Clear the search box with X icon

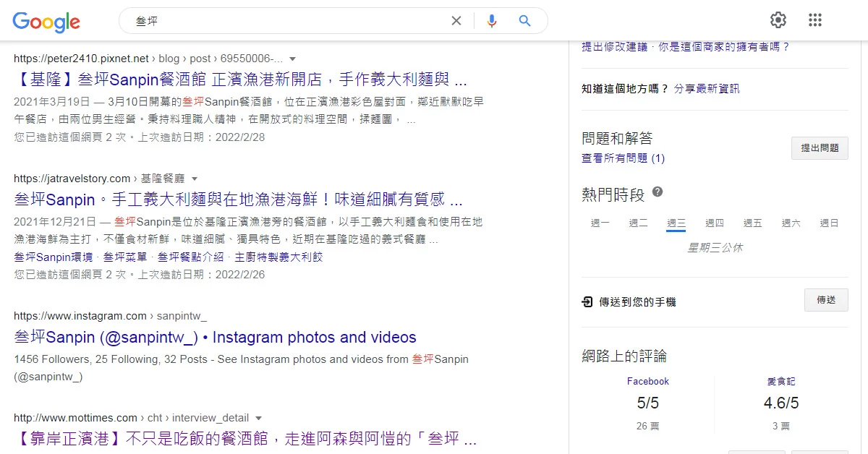point(456,21)
